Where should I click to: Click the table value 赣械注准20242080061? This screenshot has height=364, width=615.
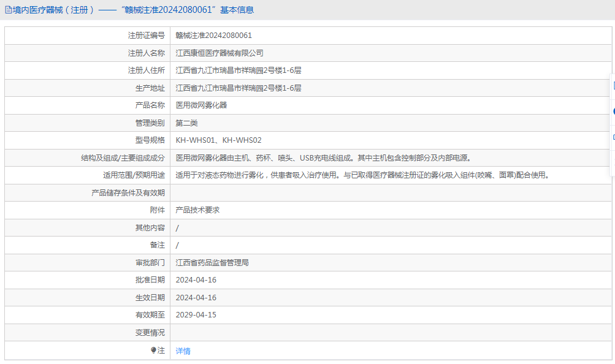[214, 36]
